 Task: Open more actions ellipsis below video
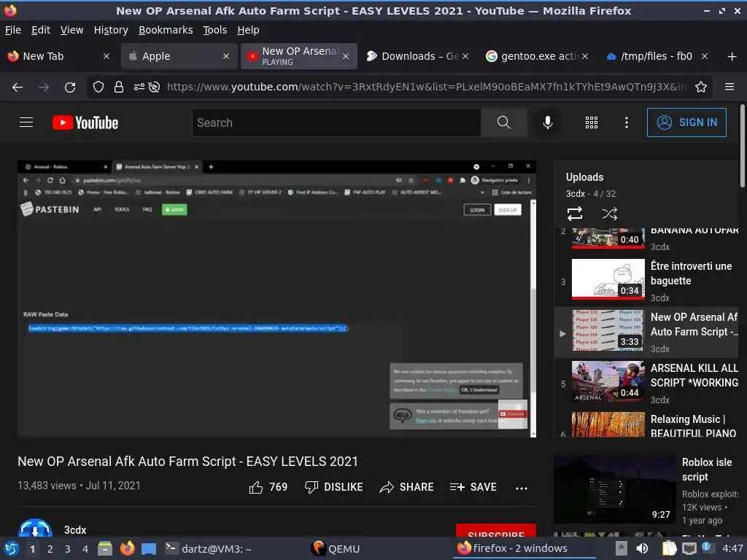click(522, 488)
